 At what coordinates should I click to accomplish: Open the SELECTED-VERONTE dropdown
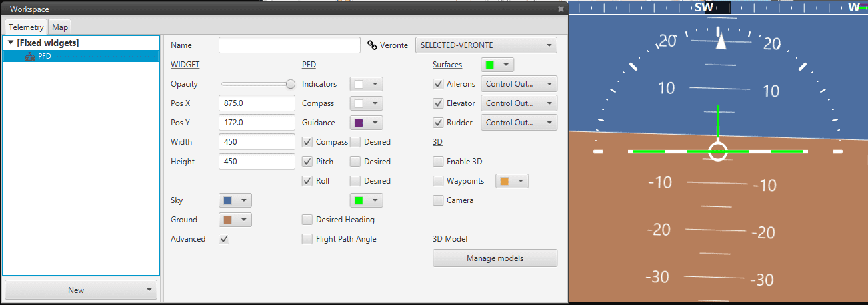coord(486,45)
